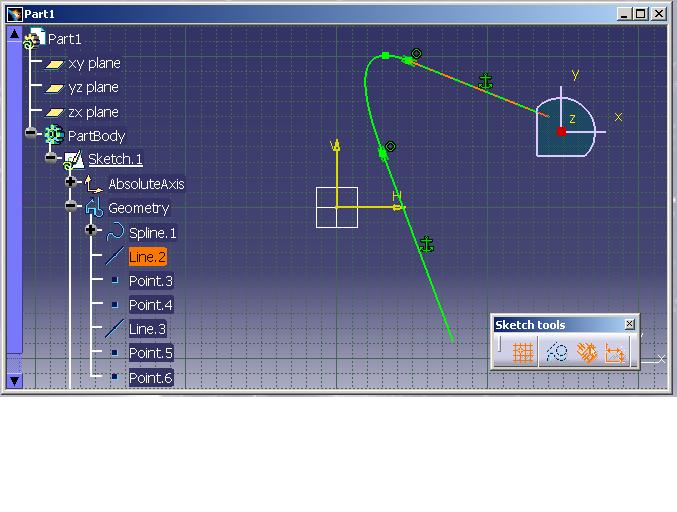
Task: Click the Point.3 point icon
Action: coord(115,280)
